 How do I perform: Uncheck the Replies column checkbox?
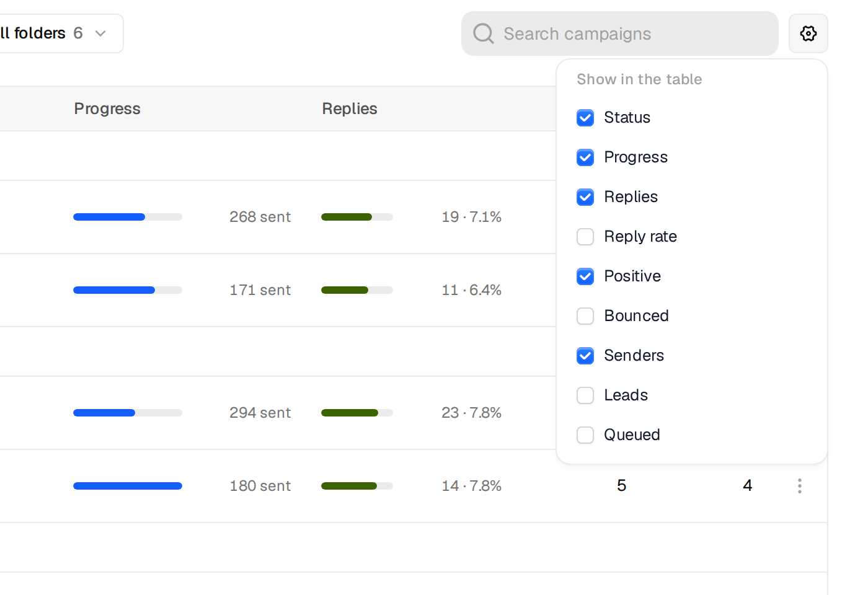pos(585,197)
